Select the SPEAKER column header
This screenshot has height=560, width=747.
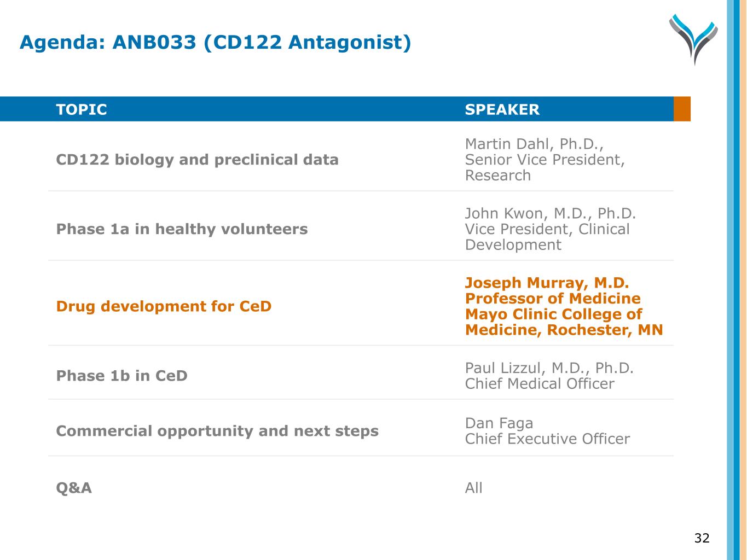point(502,109)
